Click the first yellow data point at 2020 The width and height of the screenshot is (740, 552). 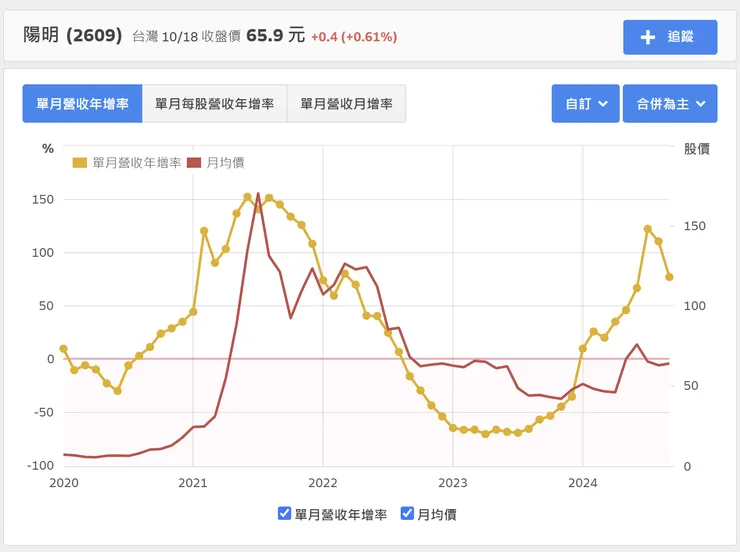pyautogui.click(x=64, y=349)
